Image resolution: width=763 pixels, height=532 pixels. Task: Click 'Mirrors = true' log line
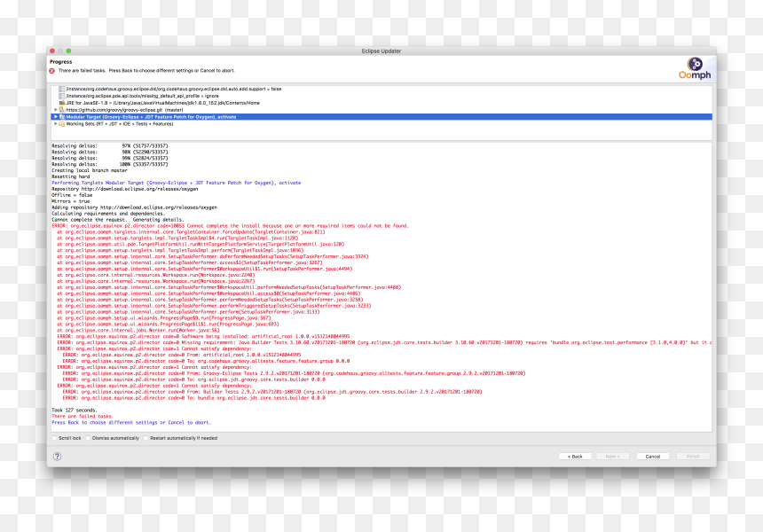point(71,201)
